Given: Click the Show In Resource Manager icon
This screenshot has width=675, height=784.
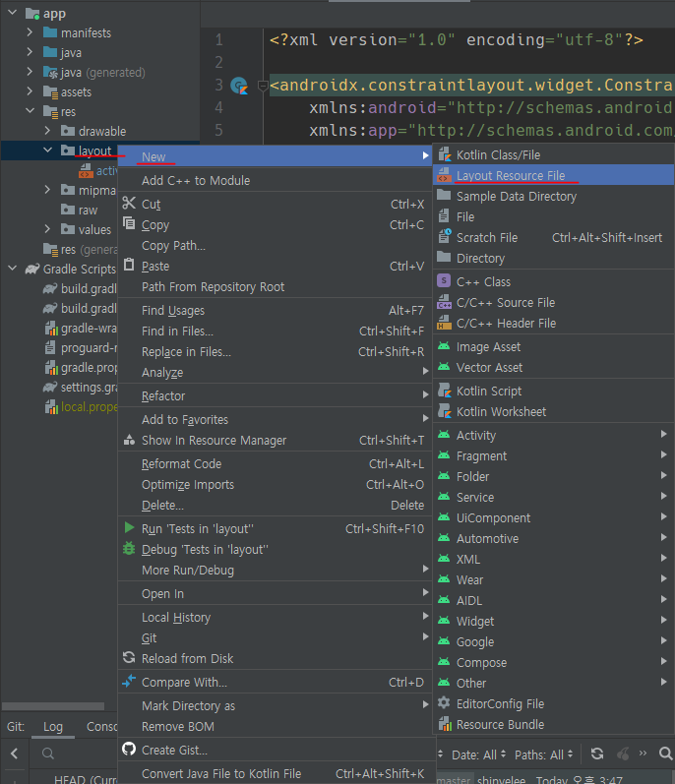Looking at the screenshot, I should (x=129, y=440).
